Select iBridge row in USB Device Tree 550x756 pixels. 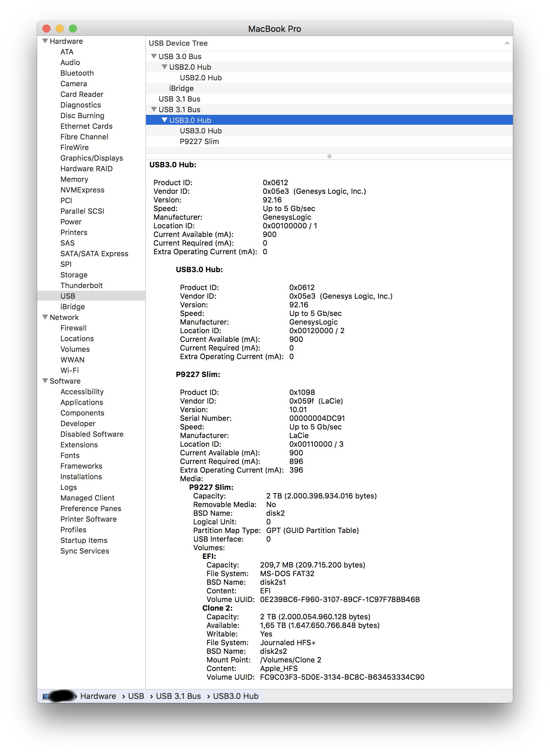[x=329, y=88]
